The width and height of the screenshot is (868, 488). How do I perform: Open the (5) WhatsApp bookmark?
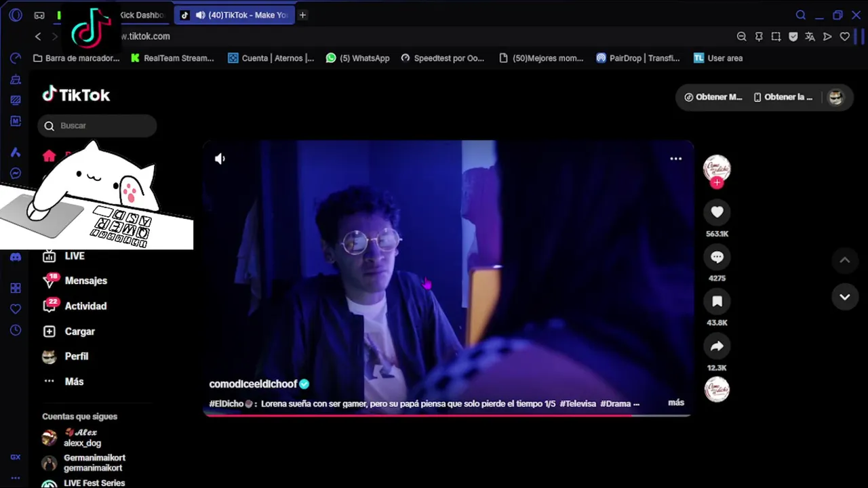358,58
